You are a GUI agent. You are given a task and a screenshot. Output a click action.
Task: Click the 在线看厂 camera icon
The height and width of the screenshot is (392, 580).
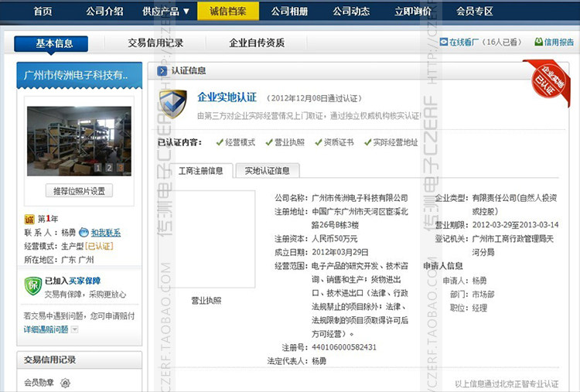(x=444, y=43)
